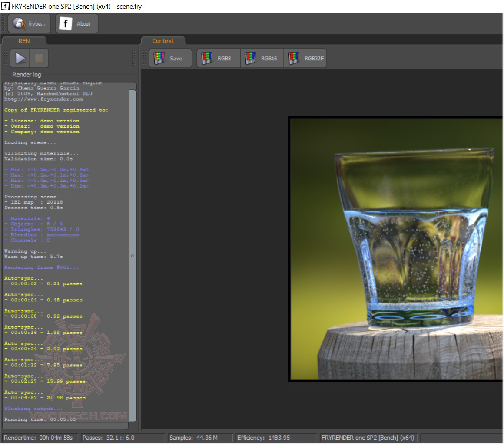Viewport: 504px width, 445px height.
Task: Click the render log horizontal scrollbar
Action: coord(66,426)
